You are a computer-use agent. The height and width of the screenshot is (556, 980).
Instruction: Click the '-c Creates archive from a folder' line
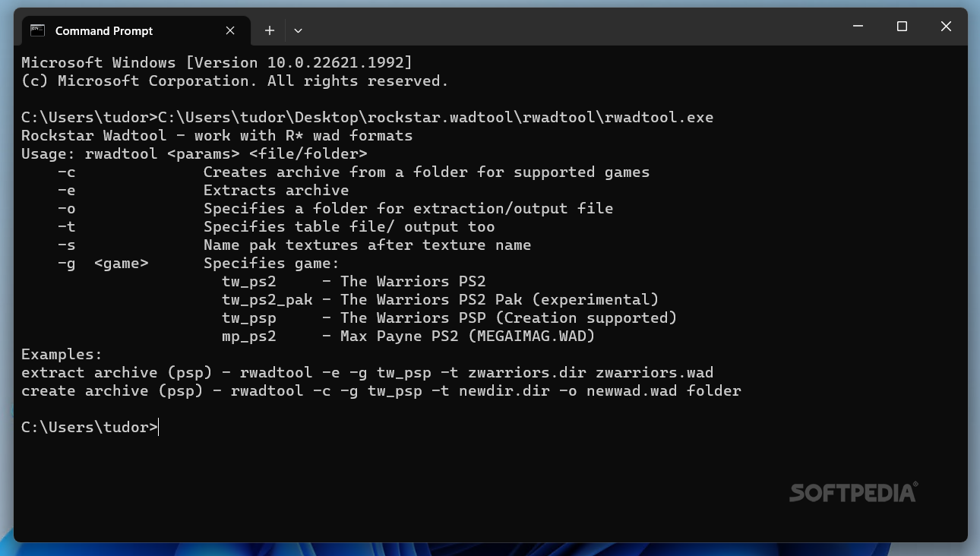point(353,172)
